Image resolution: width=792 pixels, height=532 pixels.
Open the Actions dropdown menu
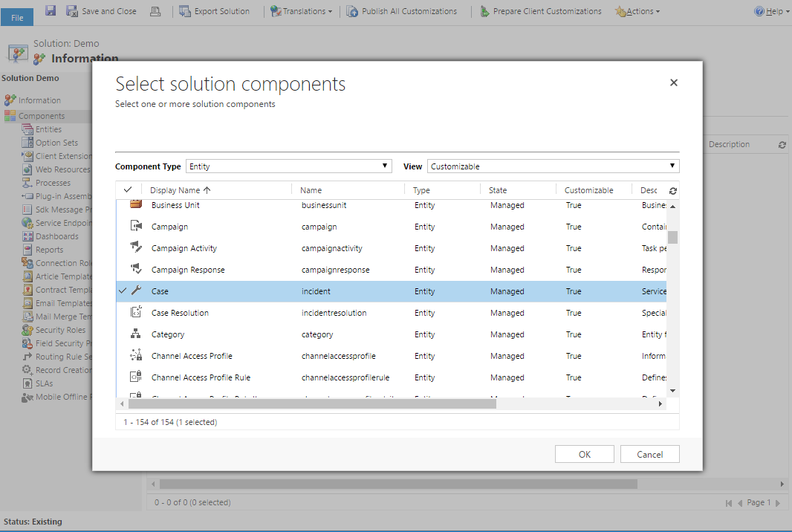point(637,11)
